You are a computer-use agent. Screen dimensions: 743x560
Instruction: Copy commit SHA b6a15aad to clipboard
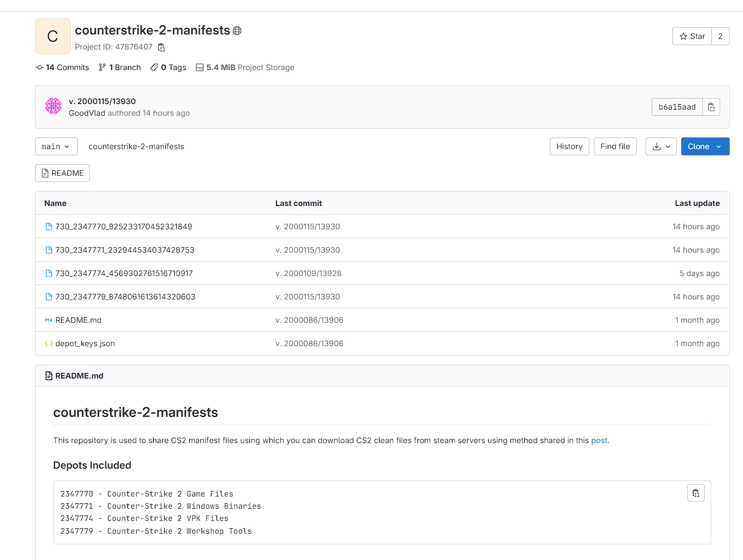(711, 107)
